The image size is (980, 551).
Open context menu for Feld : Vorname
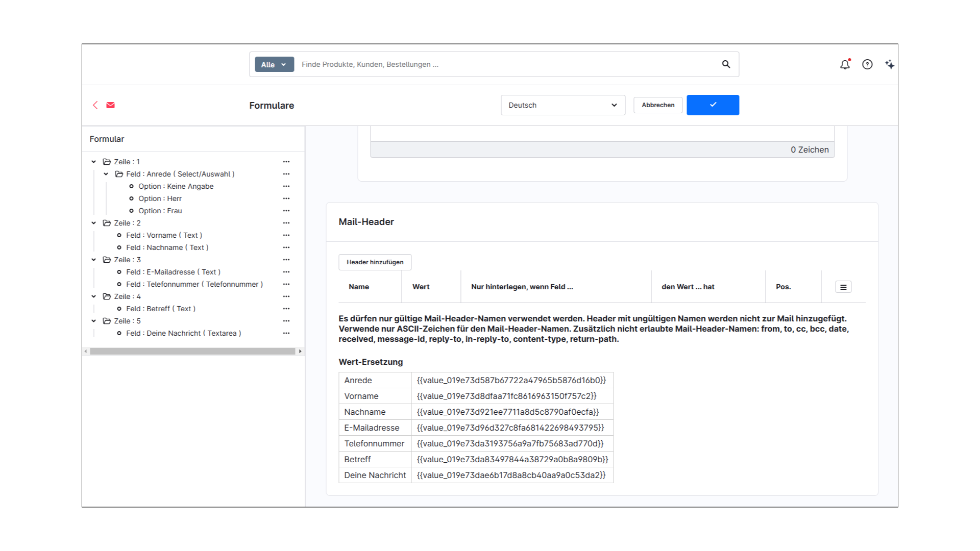point(286,235)
